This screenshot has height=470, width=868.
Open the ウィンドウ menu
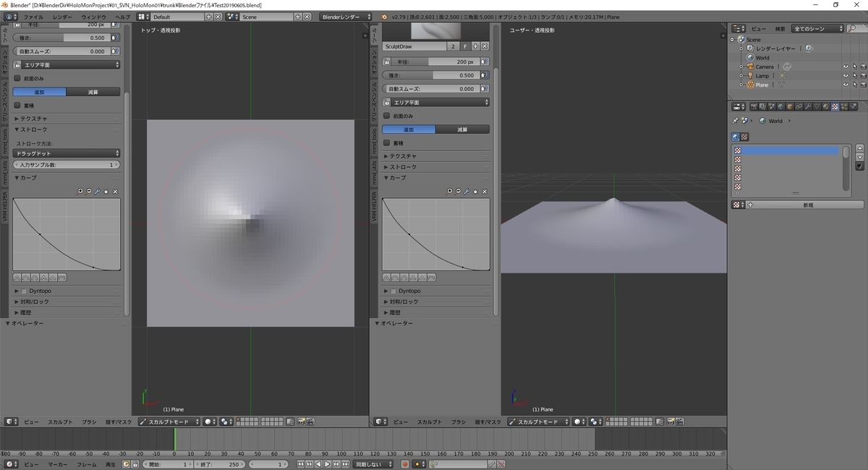[x=93, y=16]
